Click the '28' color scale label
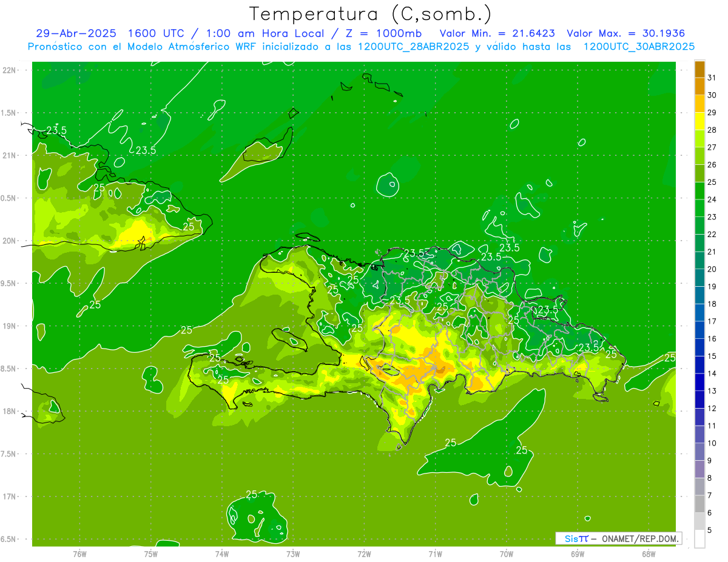728x562 pixels. (712, 130)
